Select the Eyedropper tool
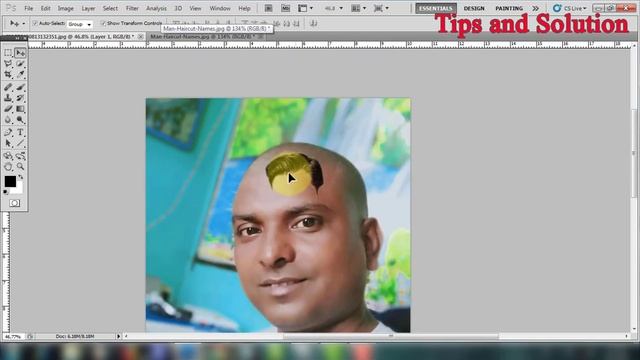The width and height of the screenshot is (640, 360). point(20,74)
